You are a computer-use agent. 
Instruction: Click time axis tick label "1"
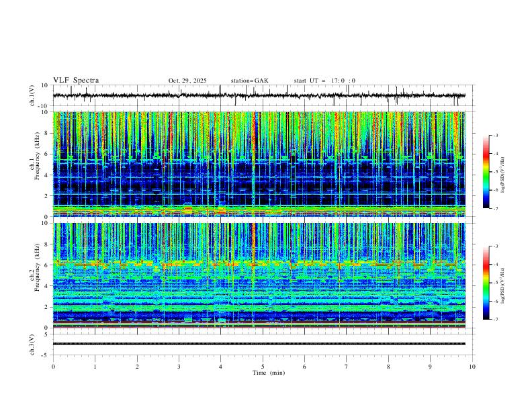(95, 367)
